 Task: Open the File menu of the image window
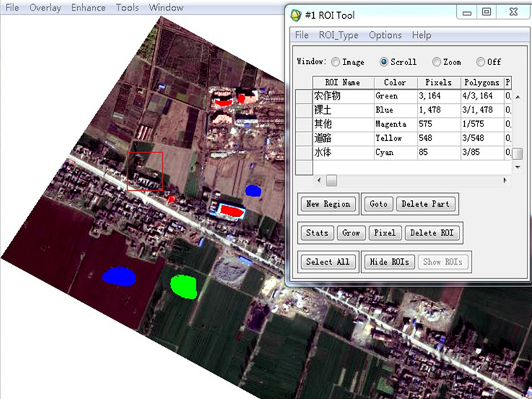12,7
